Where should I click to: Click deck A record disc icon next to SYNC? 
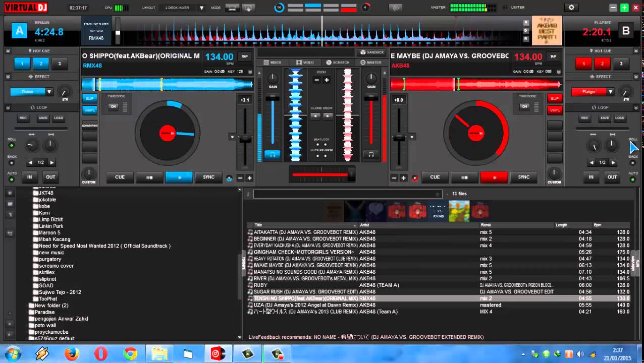[x=230, y=178]
